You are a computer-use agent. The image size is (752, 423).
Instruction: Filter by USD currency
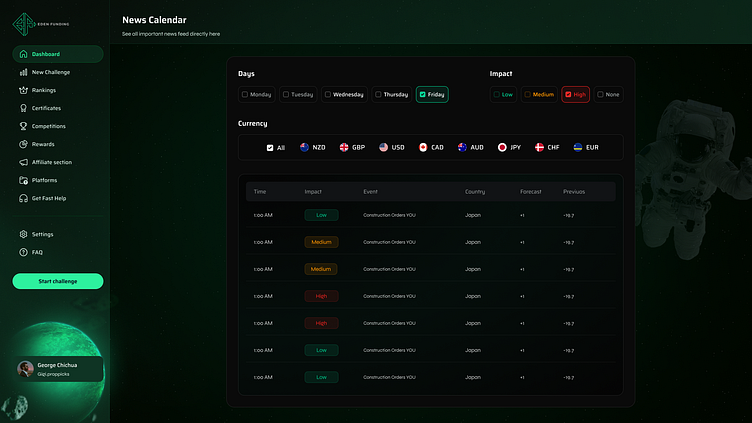pyautogui.click(x=391, y=147)
